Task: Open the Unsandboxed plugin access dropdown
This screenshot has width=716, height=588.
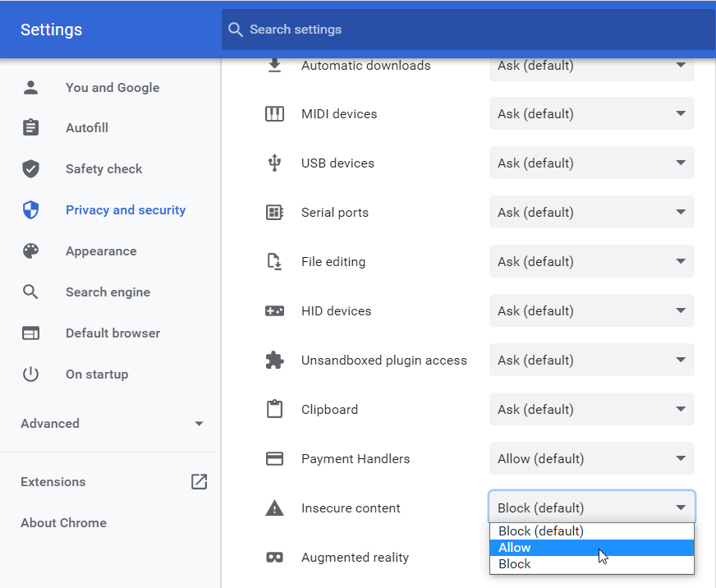Action: pyautogui.click(x=592, y=361)
